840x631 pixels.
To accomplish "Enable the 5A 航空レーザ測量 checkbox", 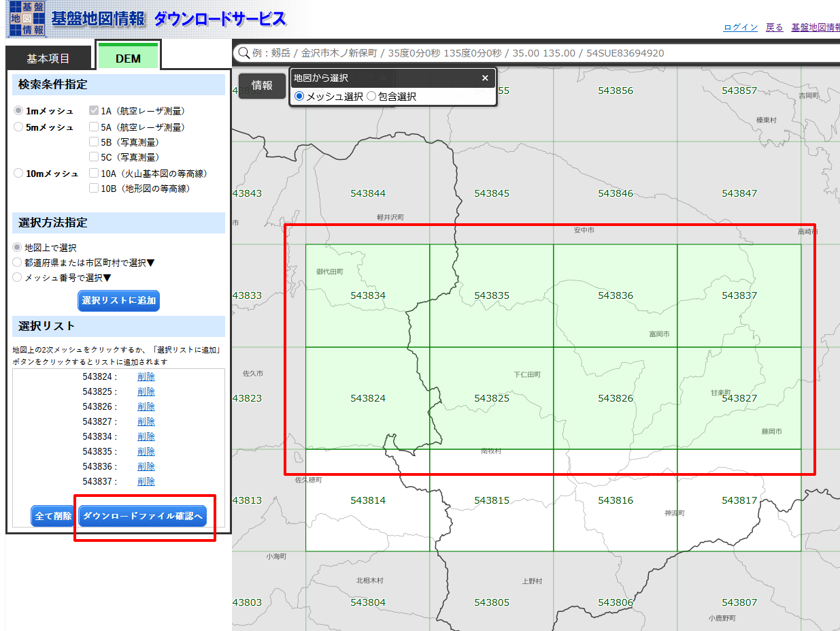I will [94, 127].
